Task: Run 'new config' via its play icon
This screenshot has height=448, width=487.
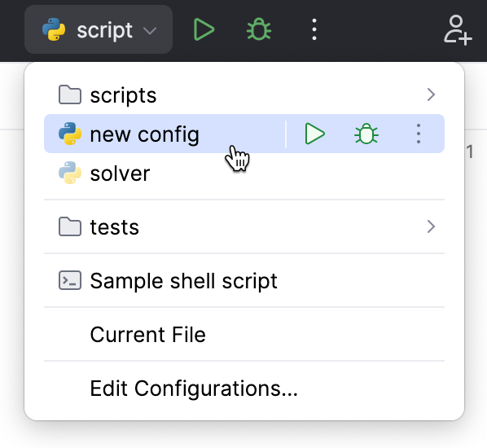Action: click(x=314, y=134)
